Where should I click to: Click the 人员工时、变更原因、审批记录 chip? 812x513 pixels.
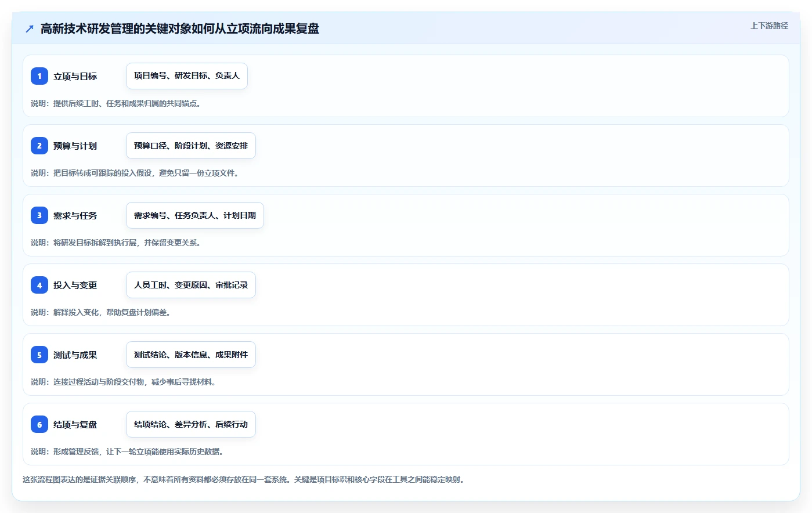[191, 285]
